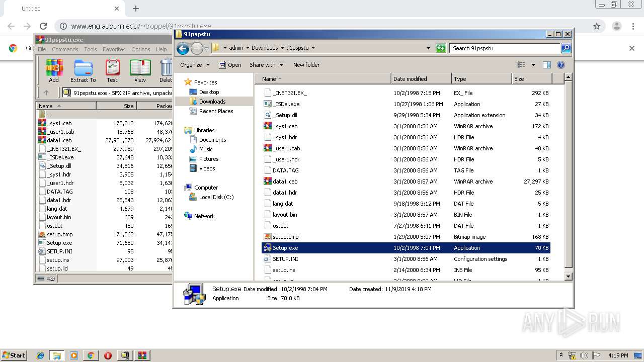Toggle the preview pane icon
Screen dimensions: 644x362
click(x=547, y=65)
